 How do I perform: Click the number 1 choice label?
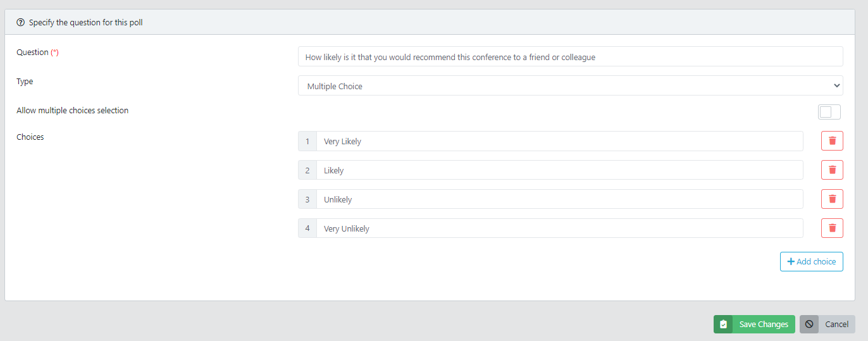[x=307, y=141]
